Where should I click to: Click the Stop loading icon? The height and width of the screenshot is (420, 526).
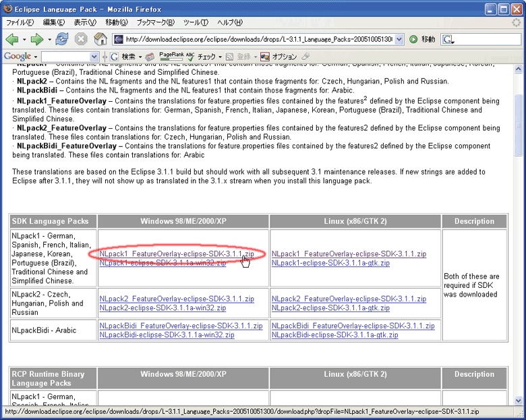(81, 39)
